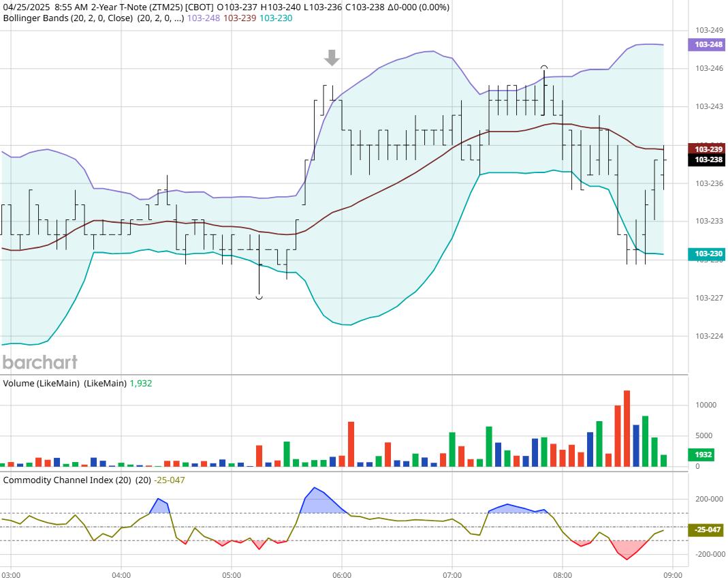Click the 10000 label on volume axis
The height and width of the screenshot is (584, 728).
(706, 405)
